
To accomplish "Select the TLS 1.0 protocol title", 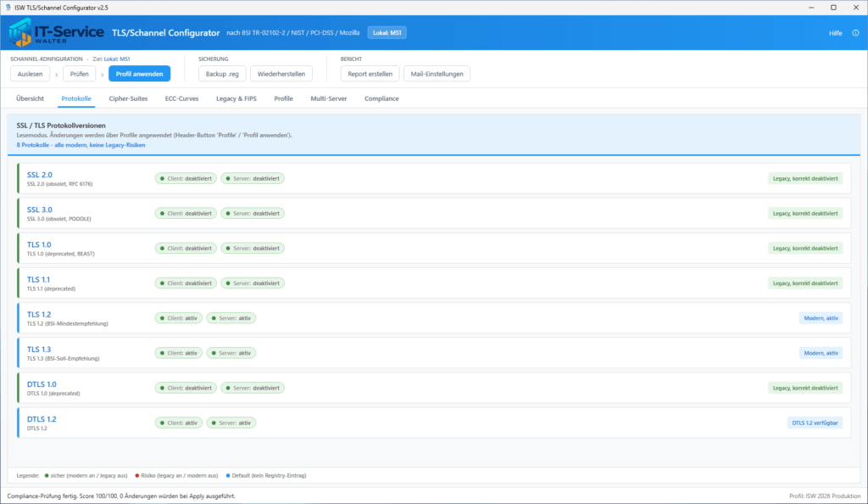I will click(x=39, y=245).
